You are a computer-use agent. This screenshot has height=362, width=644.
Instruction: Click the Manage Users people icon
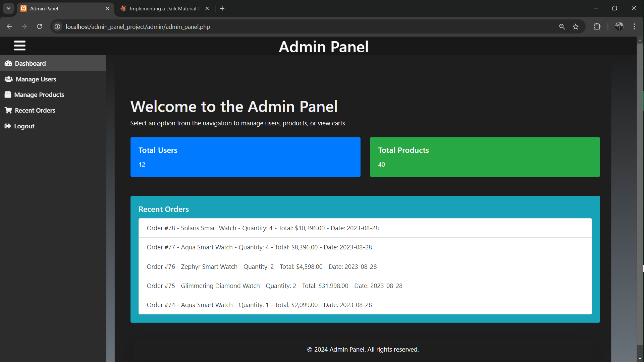click(9, 79)
